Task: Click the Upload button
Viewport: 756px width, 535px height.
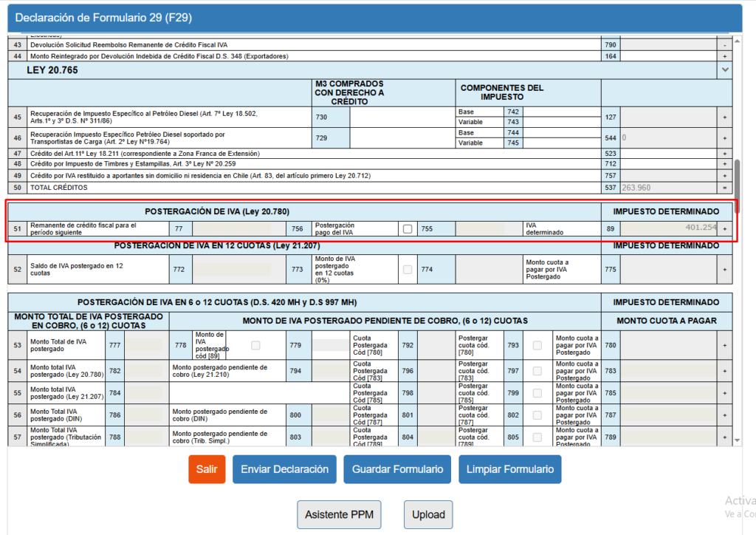Action: (x=428, y=515)
